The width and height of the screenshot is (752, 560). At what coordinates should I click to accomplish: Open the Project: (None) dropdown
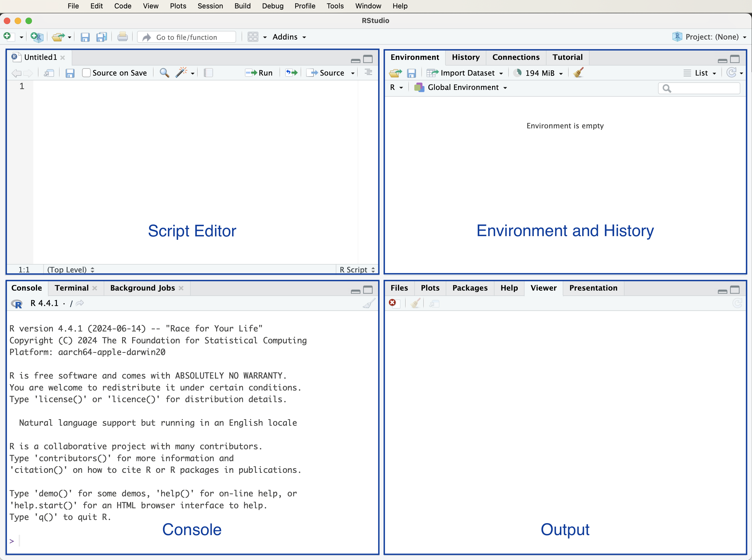click(x=710, y=37)
